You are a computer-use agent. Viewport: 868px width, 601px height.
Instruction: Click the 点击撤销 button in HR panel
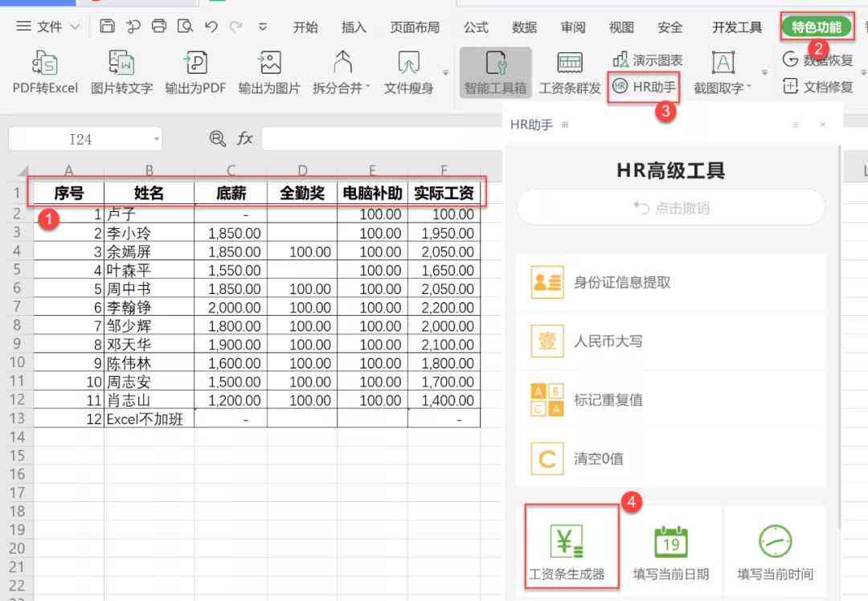(x=670, y=208)
